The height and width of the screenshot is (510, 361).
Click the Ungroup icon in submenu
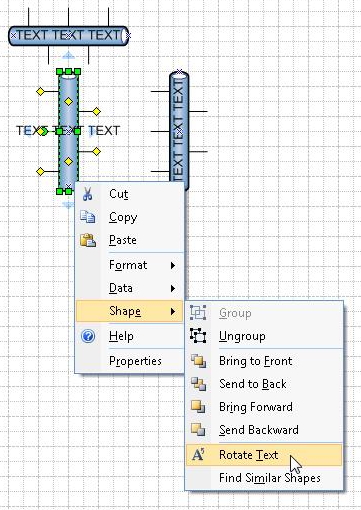click(x=198, y=336)
